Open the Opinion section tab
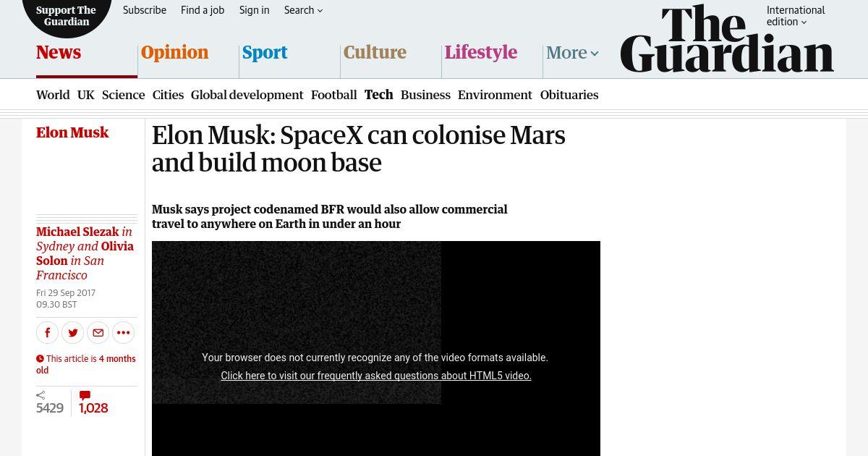 (x=174, y=53)
